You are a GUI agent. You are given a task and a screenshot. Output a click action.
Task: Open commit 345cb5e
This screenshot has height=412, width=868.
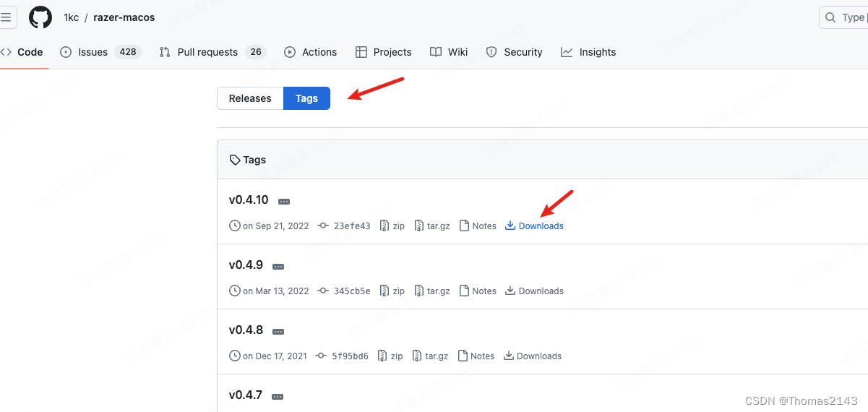click(344, 291)
